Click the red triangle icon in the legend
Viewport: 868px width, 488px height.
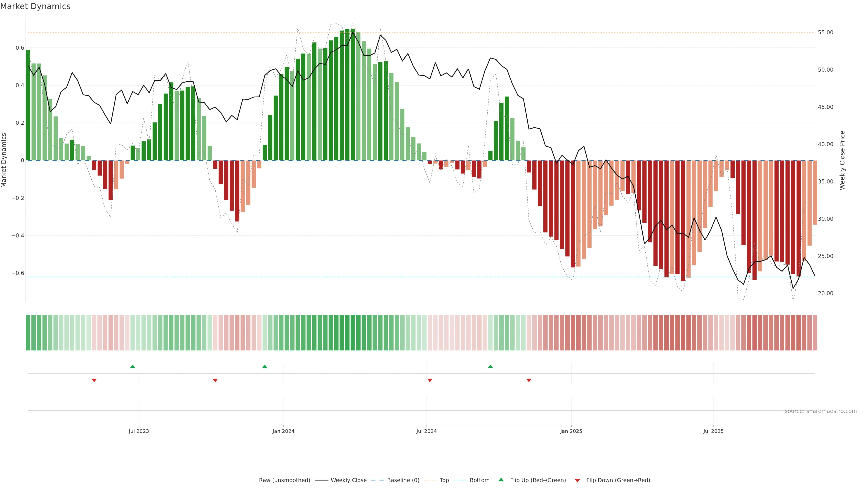tap(577, 481)
